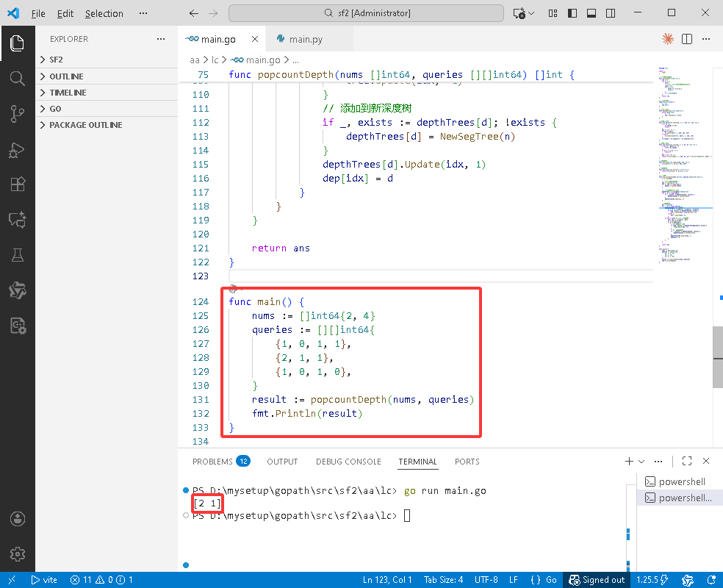
Task: Click the Accounts icon in activity bar
Action: (x=17, y=519)
